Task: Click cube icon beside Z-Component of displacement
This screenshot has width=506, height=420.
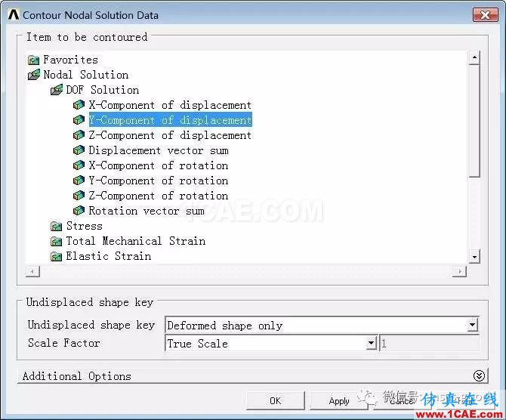Action: 79,135
